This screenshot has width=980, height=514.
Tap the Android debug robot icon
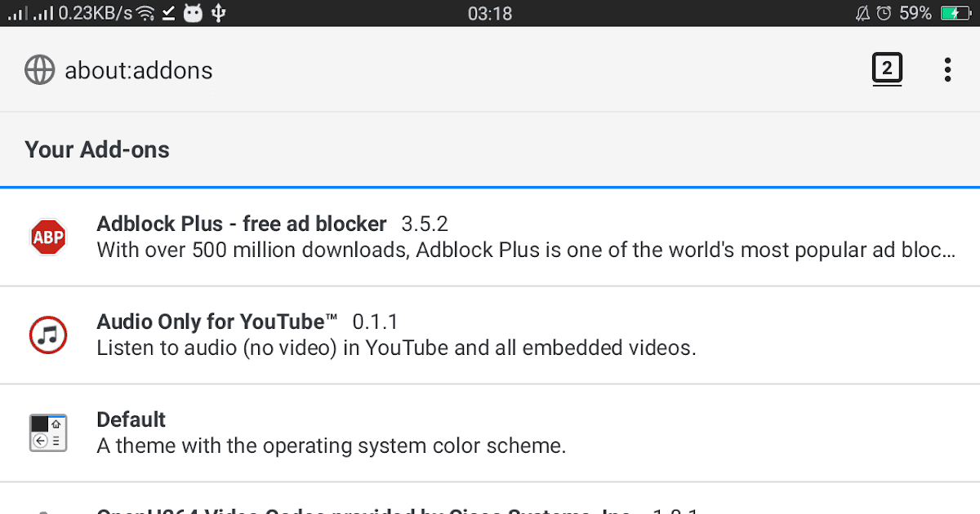click(x=193, y=13)
